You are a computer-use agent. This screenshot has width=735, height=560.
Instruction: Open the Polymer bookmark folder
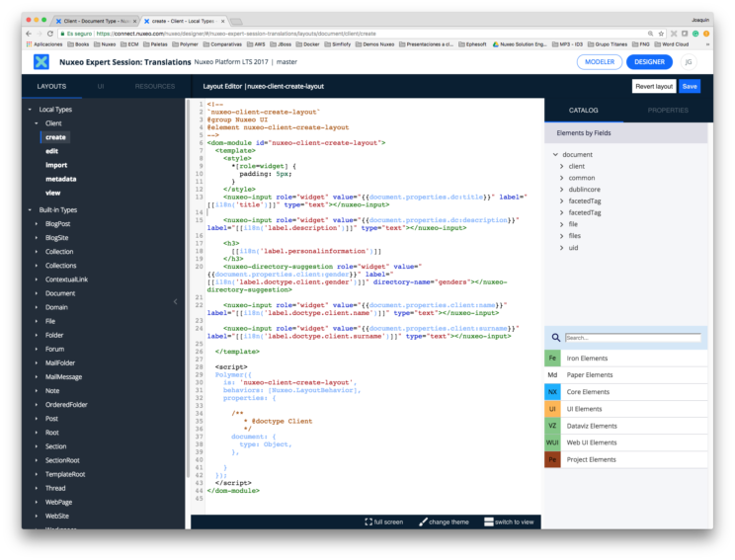point(185,44)
